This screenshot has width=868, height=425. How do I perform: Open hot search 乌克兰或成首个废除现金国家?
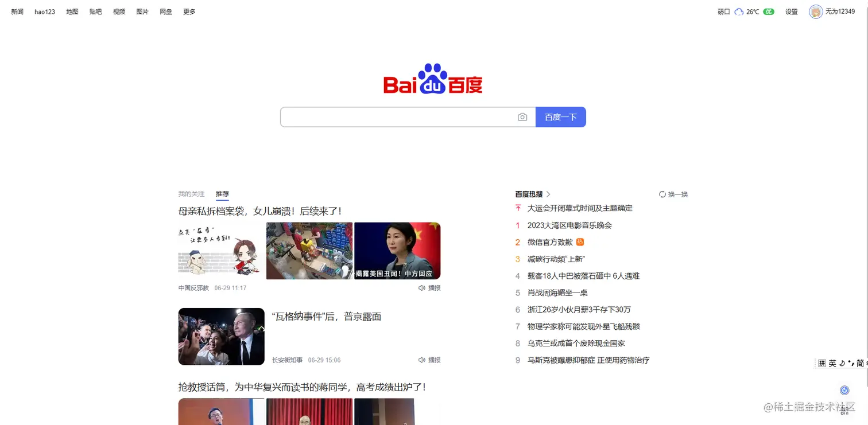click(x=576, y=344)
